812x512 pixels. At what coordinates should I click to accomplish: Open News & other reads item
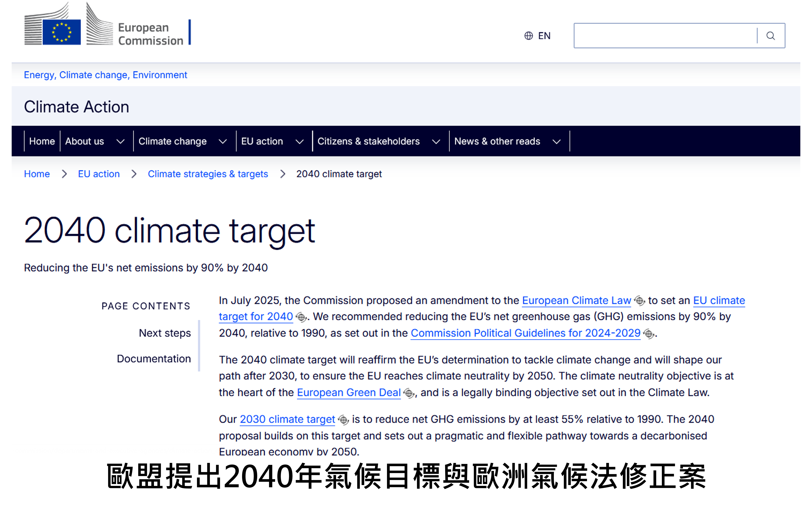pyautogui.click(x=497, y=141)
